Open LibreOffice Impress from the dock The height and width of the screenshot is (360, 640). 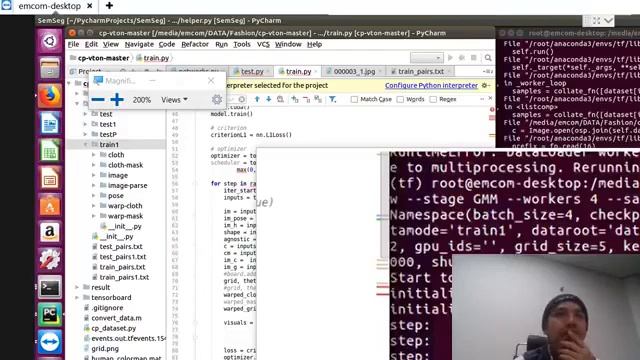(50, 178)
